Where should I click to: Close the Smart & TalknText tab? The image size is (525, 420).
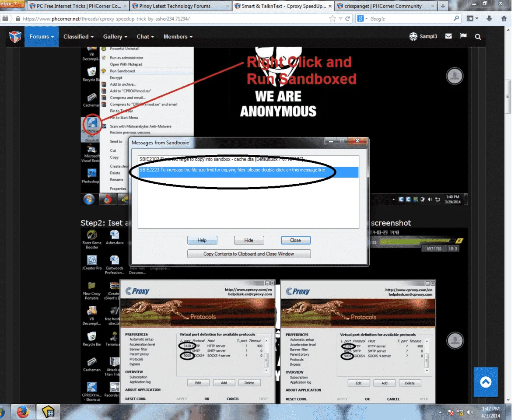point(330,6)
